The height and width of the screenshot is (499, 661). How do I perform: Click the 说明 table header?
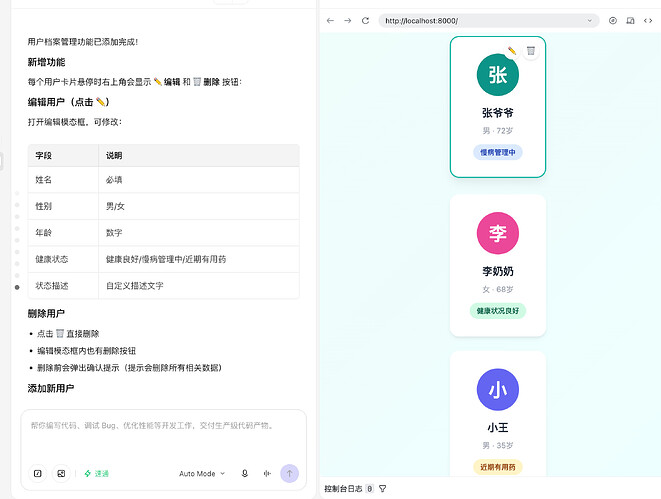pos(199,156)
